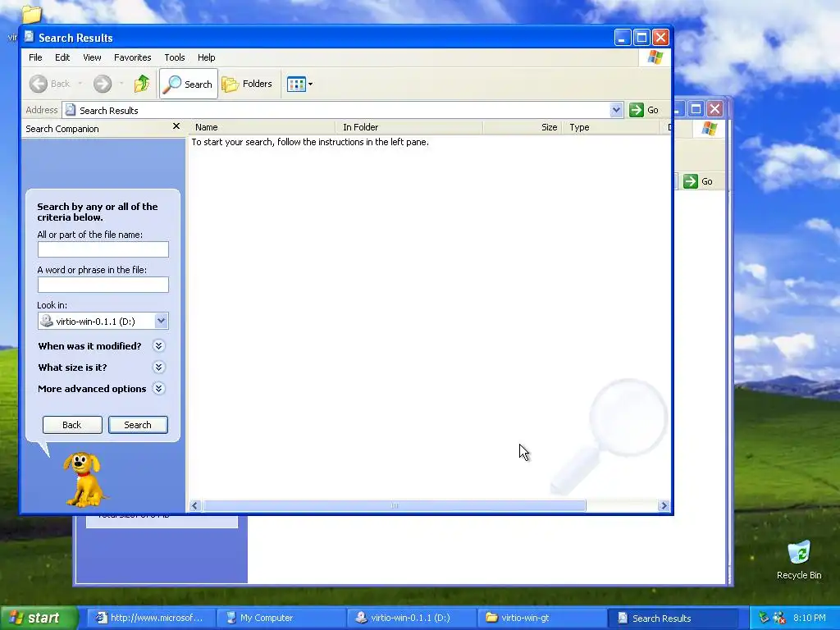Image resolution: width=840 pixels, height=630 pixels.
Task: Close the background explorer window
Action: pos(715,109)
